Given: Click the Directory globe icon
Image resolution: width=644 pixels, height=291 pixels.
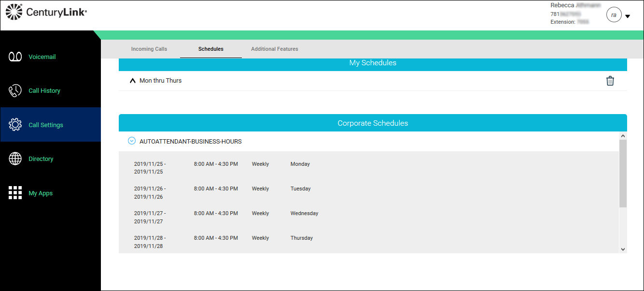Looking at the screenshot, I should pos(15,159).
